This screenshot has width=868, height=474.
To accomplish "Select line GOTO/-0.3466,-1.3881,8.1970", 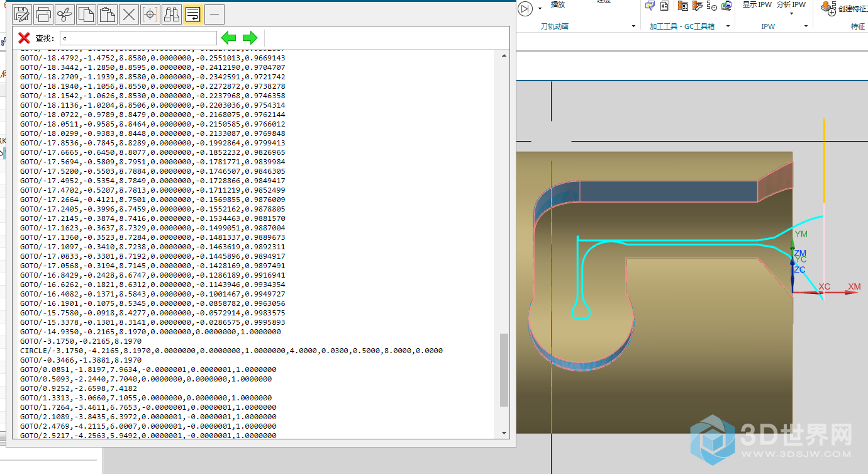I will pyautogui.click(x=81, y=360).
